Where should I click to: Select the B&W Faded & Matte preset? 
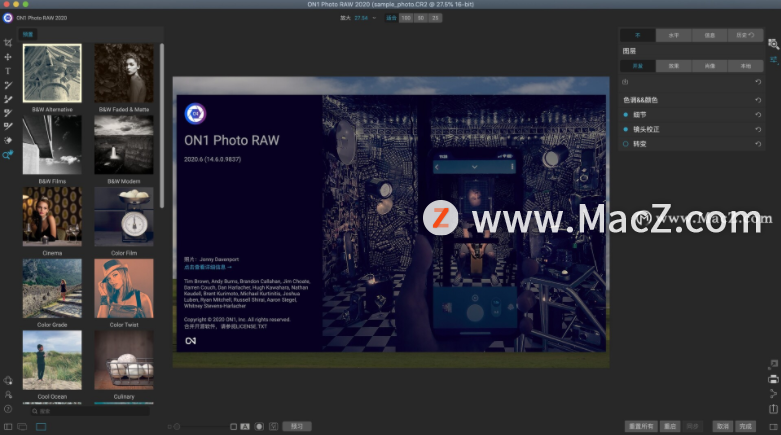tap(124, 73)
